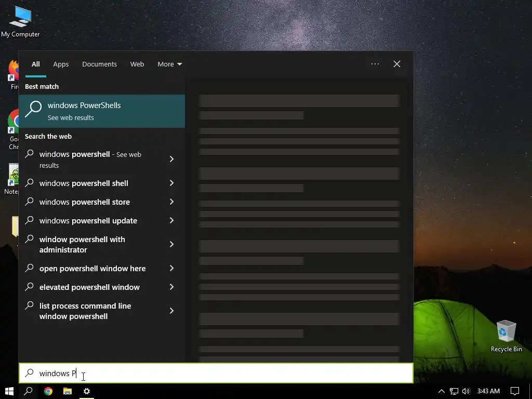Click search icon beside 'window powershell with administrator'

(30, 238)
